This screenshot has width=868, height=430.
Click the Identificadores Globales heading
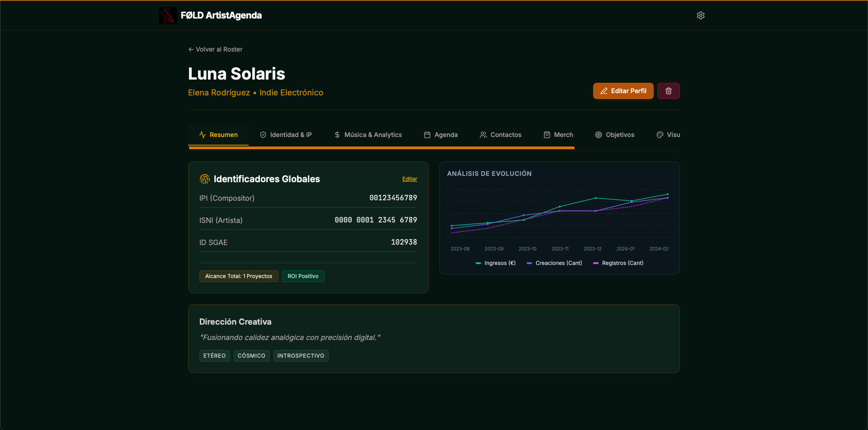coord(267,179)
